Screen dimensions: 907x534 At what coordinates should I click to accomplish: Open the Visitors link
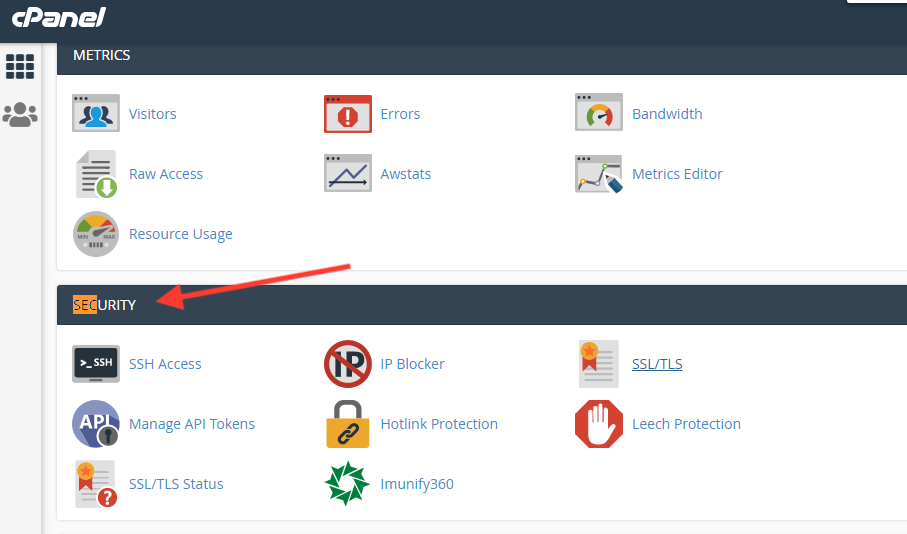click(x=153, y=114)
